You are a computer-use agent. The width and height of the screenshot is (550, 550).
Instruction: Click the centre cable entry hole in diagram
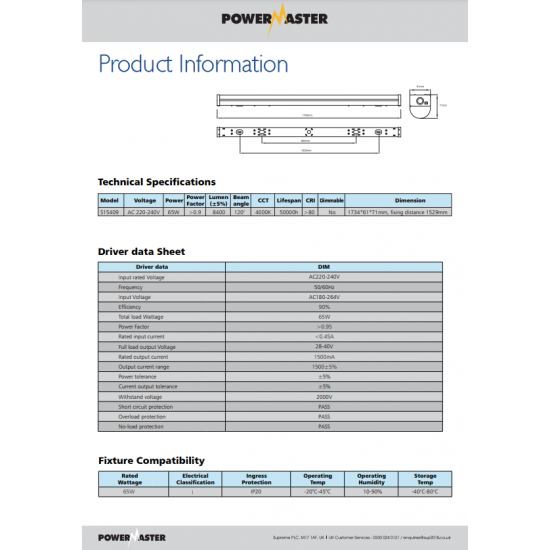click(x=309, y=132)
